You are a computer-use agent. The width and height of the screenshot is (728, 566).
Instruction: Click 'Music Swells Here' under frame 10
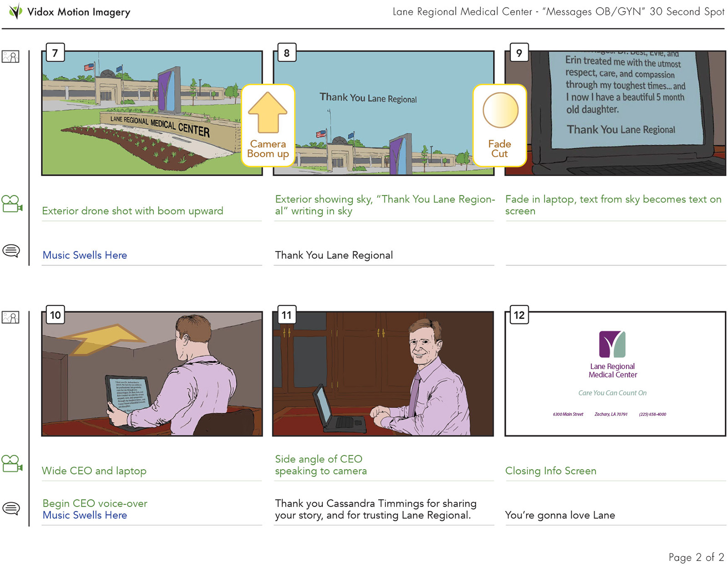(85, 515)
